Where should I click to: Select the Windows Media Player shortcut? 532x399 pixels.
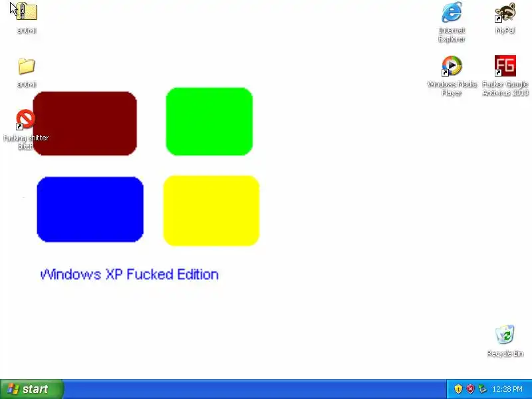(x=452, y=66)
